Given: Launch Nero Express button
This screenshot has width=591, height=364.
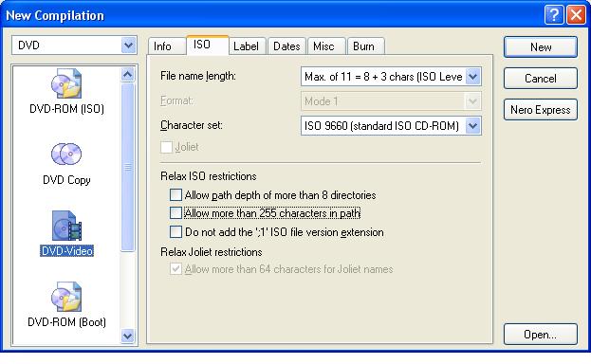Looking at the screenshot, I should pyautogui.click(x=541, y=110).
